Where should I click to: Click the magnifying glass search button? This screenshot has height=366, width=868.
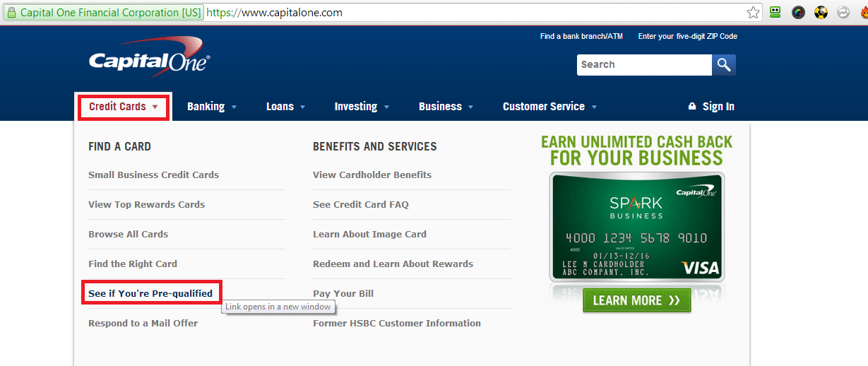(724, 65)
